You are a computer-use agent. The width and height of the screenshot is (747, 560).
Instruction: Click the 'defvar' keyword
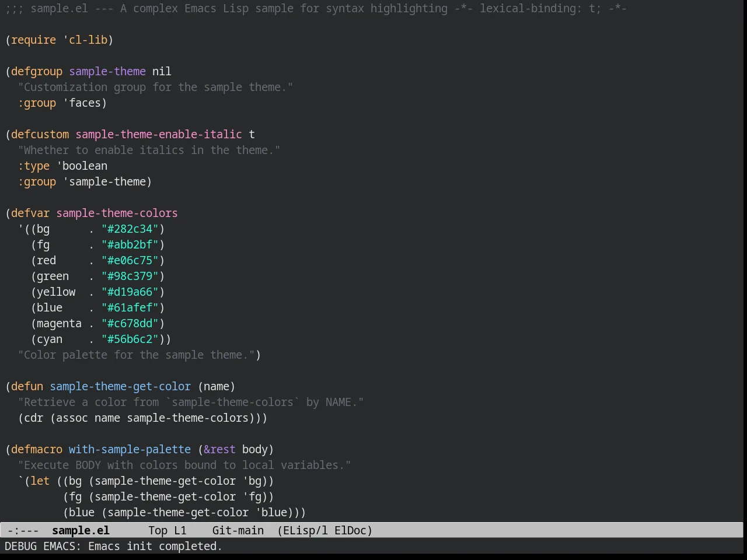(x=30, y=213)
